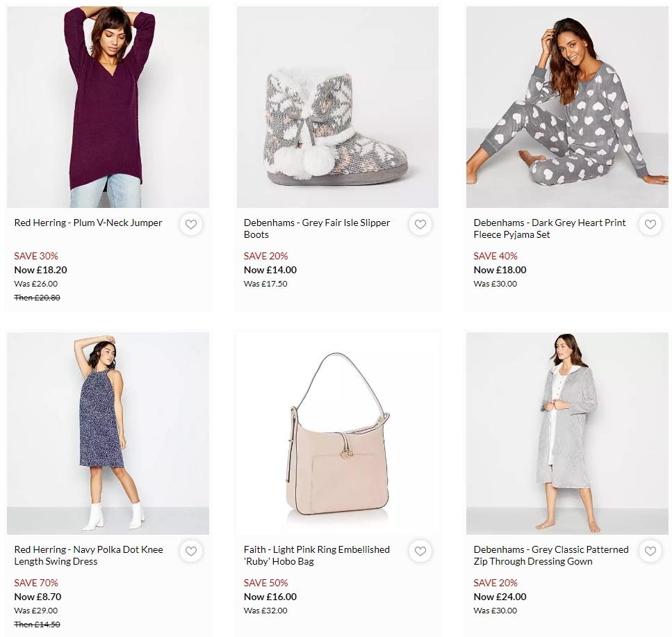Click the Now £16.00 price on the bag
The image size is (672, 637).
(270, 597)
